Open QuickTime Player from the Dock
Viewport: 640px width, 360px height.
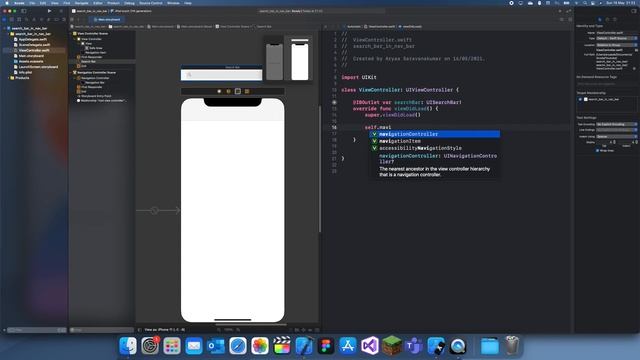click(458, 346)
